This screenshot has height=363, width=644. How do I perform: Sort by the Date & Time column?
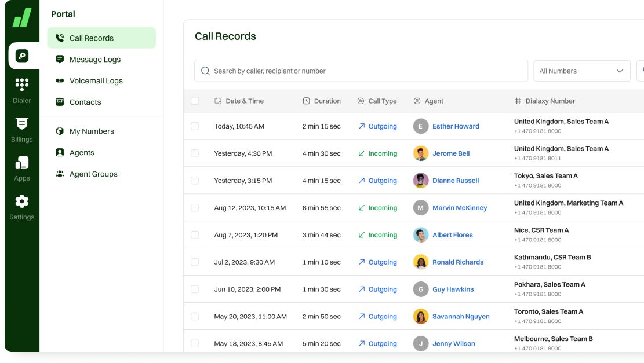tap(241, 101)
